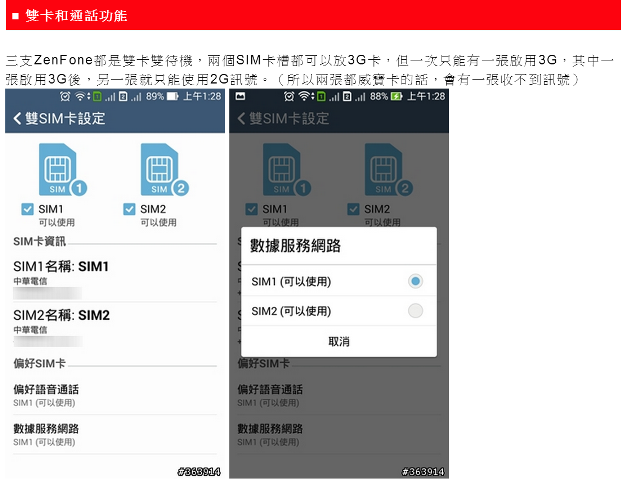The image size is (622, 480).
Task: Tap back arrow in right dimmed 雙SIM卡設定 header
Action: pos(241,118)
